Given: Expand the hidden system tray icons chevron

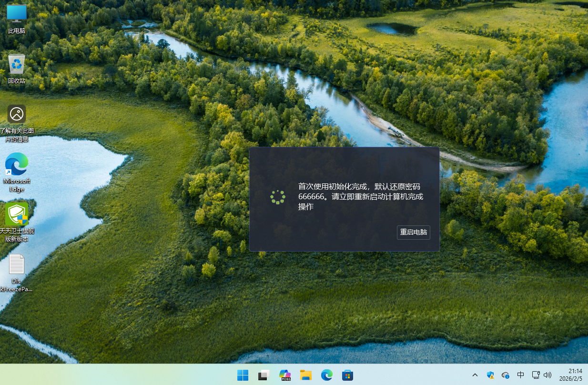Looking at the screenshot, I should pos(475,375).
